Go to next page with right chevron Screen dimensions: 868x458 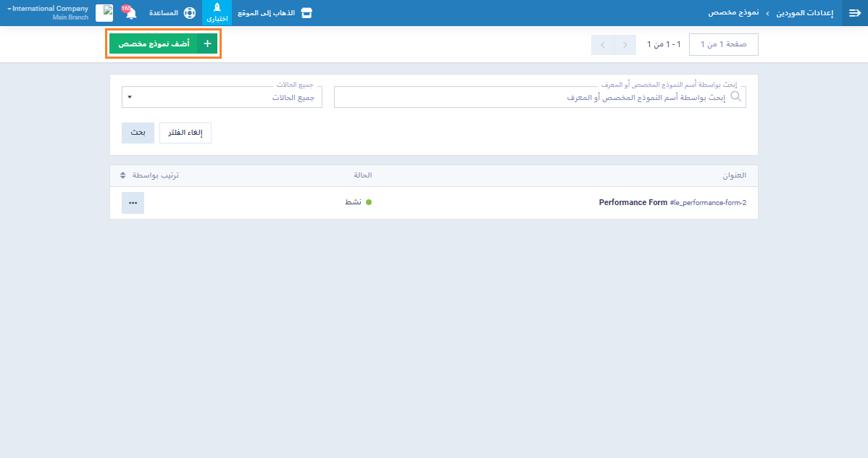click(x=625, y=45)
